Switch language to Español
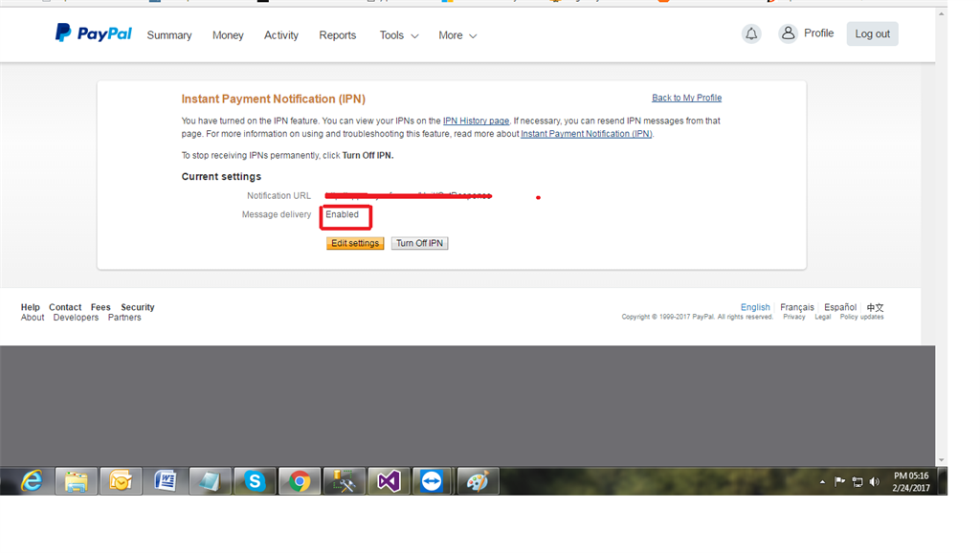This screenshot has width=980, height=553. 840,307
